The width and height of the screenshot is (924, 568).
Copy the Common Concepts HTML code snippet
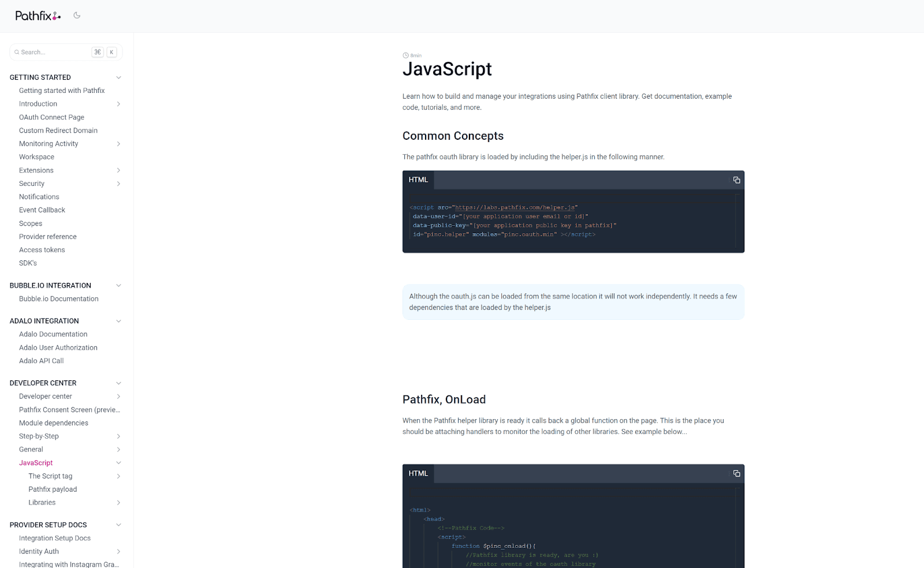(736, 180)
